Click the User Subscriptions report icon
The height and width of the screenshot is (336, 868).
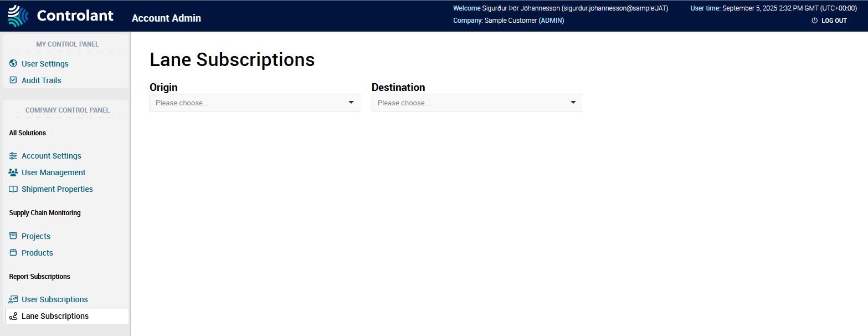tap(13, 299)
